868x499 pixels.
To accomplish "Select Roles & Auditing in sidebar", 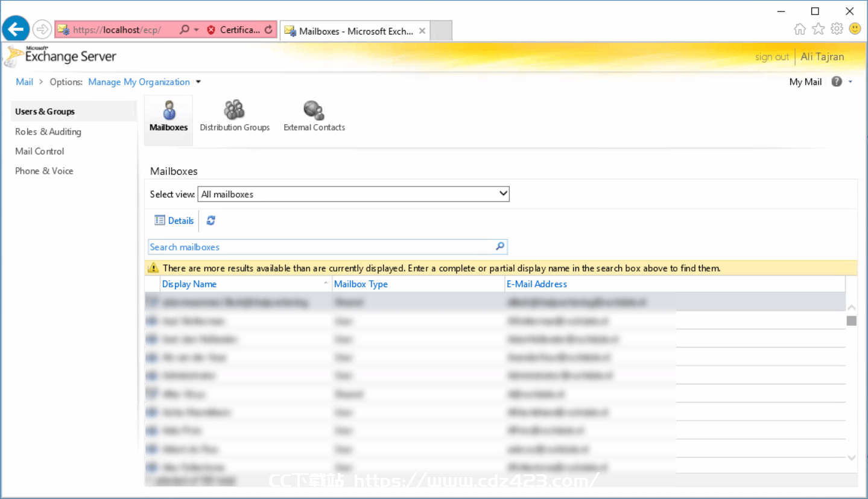I will 48,132.
